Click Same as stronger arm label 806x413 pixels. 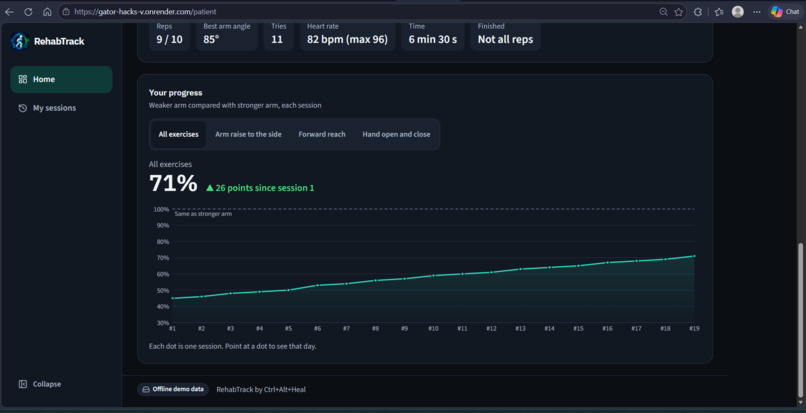pos(203,214)
